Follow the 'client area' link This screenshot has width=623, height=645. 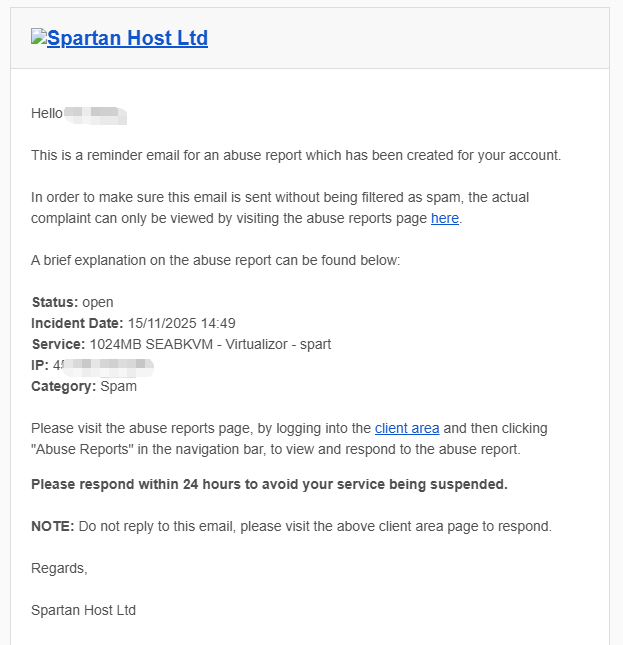[407, 428]
